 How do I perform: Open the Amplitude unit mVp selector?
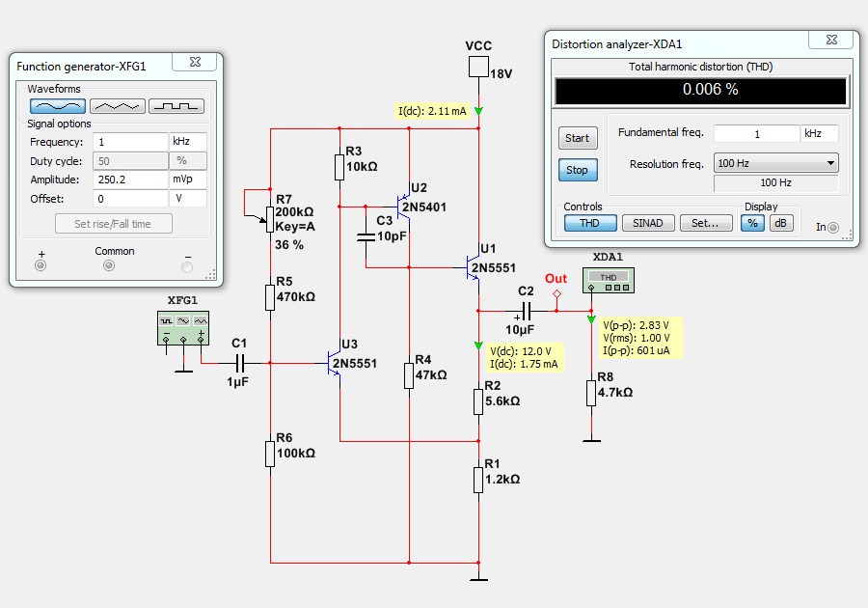pos(188,180)
